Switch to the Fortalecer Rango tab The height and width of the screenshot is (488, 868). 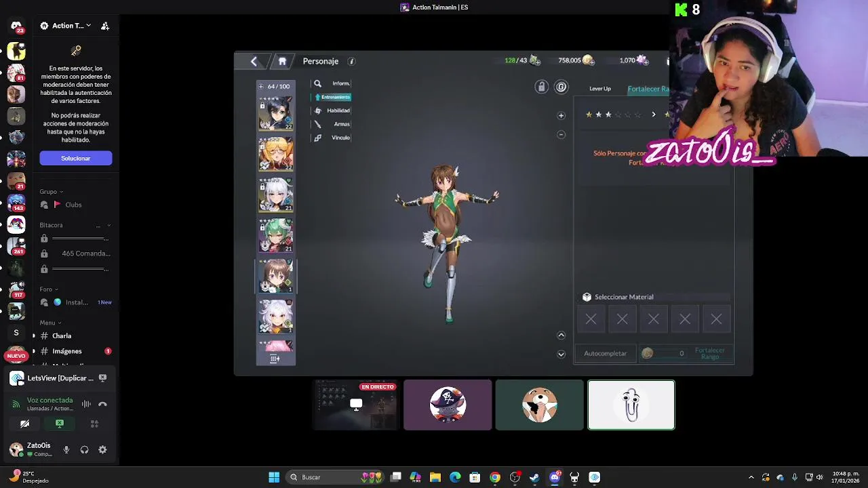click(x=648, y=89)
